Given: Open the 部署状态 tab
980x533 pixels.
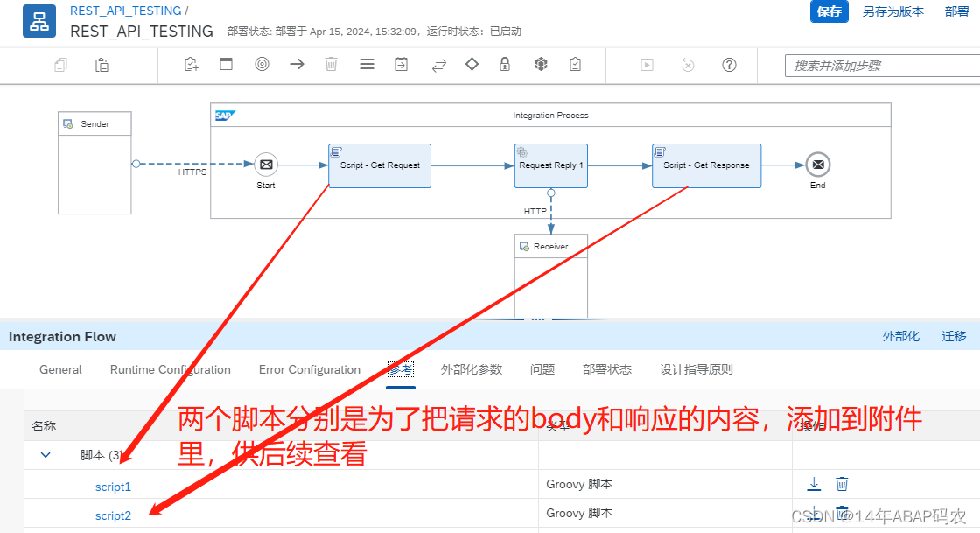Looking at the screenshot, I should [x=606, y=369].
